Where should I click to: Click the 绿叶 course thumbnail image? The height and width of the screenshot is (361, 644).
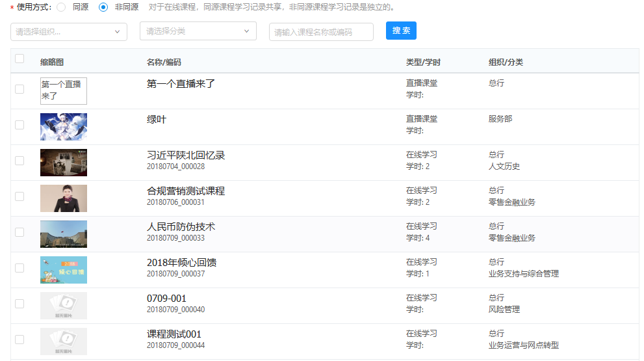(63, 127)
